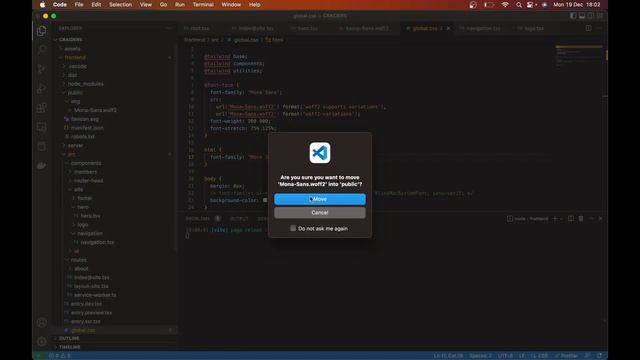Open the Explorer view in activity bar
The width and height of the screenshot is (640, 360).
pyautogui.click(x=42, y=31)
